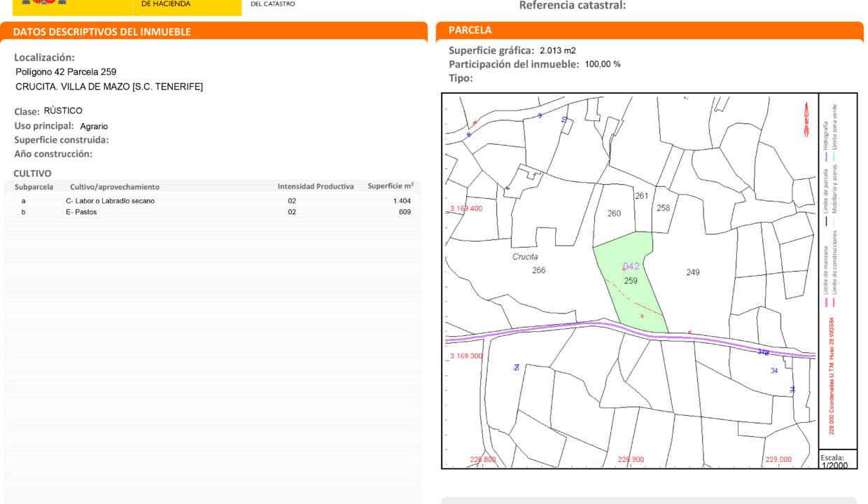The width and height of the screenshot is (868, 504).
Task: Click the 3.169.400 coordinate label
Action: click(466, 209)
